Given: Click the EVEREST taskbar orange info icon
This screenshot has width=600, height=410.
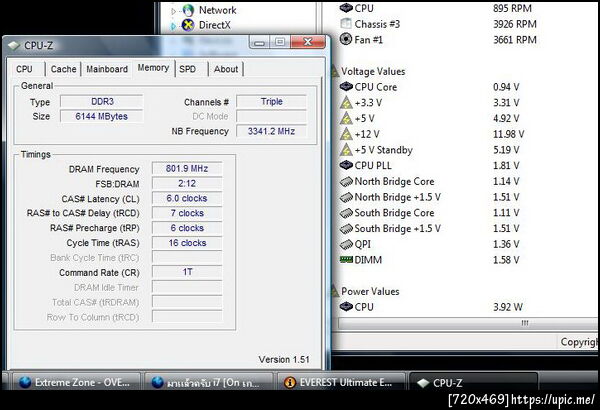Looking at the screenshot, I should [x=290, y=382].
